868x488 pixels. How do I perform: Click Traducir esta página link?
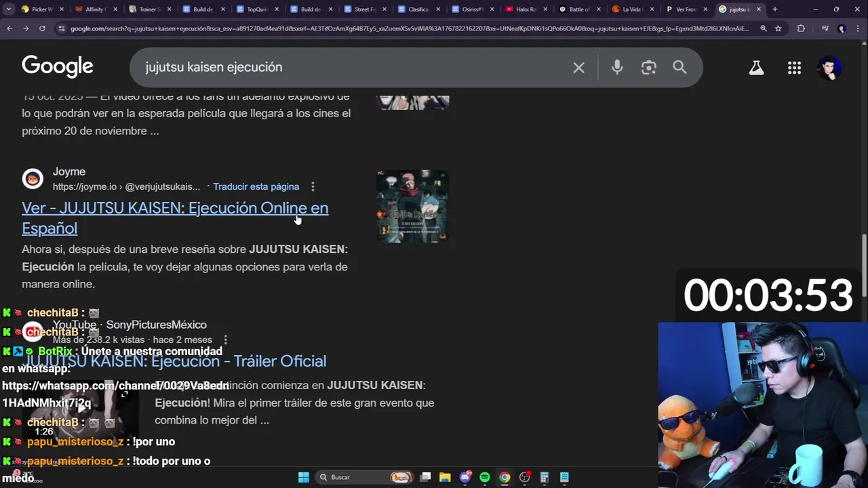(x=256, y=186)
